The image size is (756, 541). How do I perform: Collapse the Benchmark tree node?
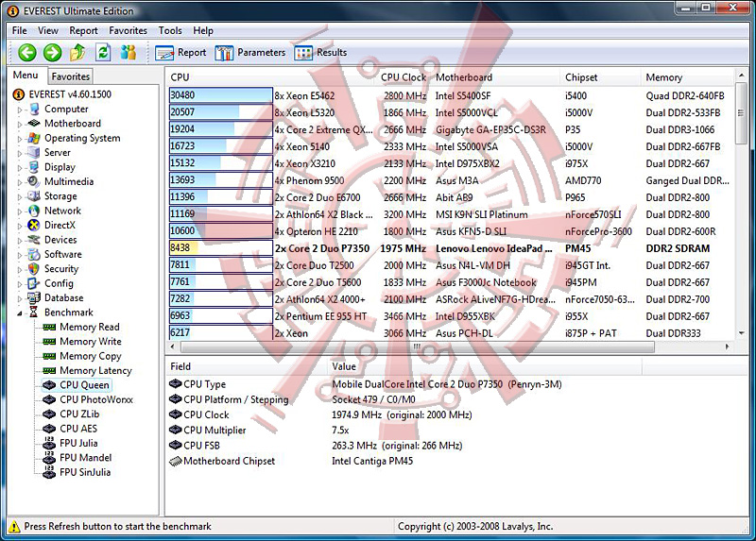(x=20, y=313)
